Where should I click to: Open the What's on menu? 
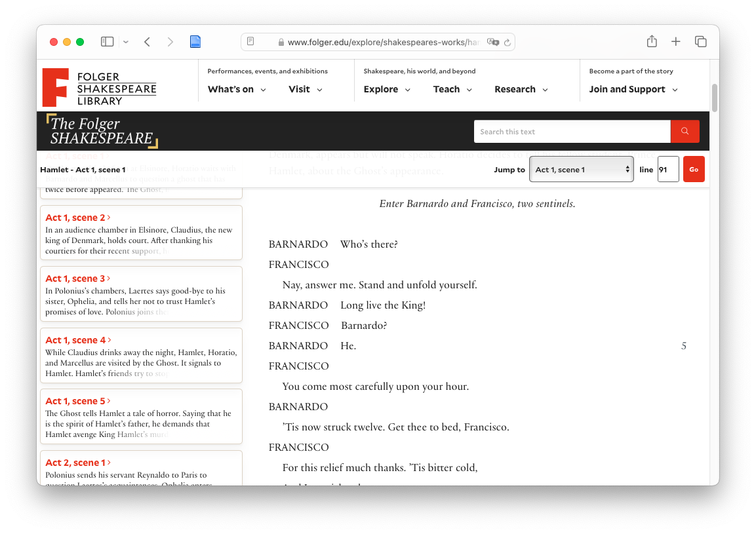pos(237,89)
